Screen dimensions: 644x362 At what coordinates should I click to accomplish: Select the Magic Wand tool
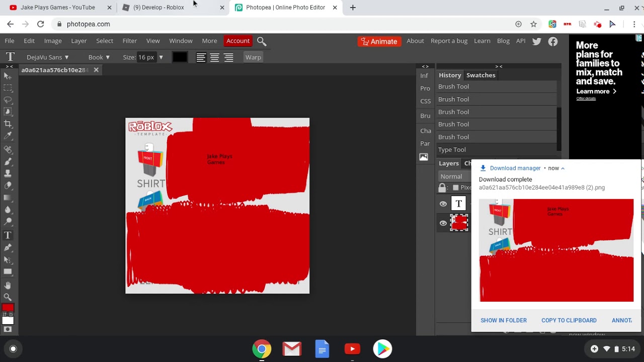tap(8, 112)
